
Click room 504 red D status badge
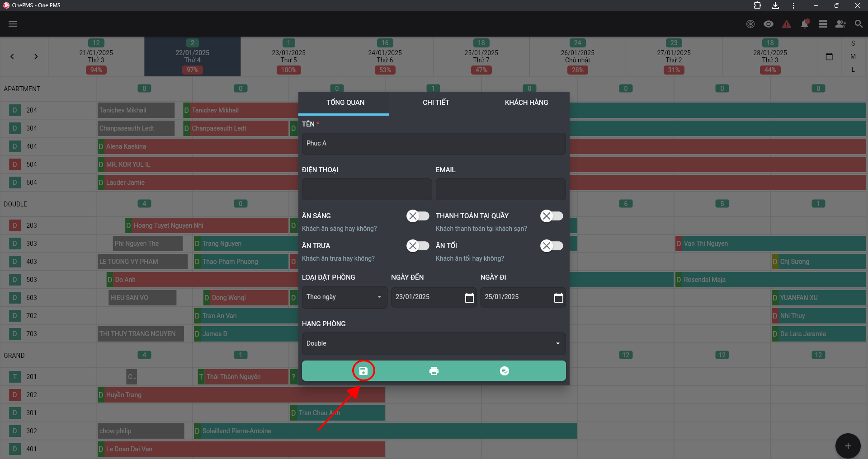click(x=15, y=164)
